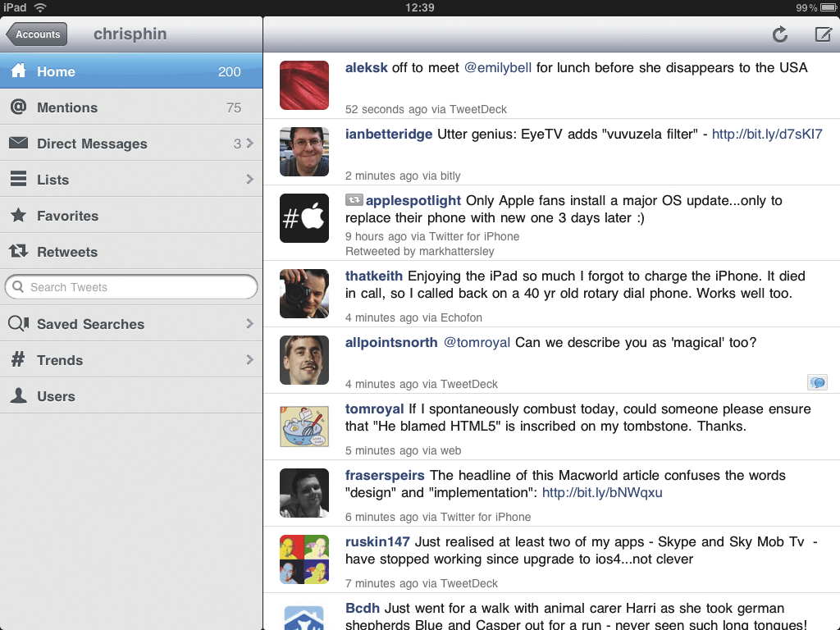Expand the Saved Searches chevron

pyautogui.click(x=249, y=323)
